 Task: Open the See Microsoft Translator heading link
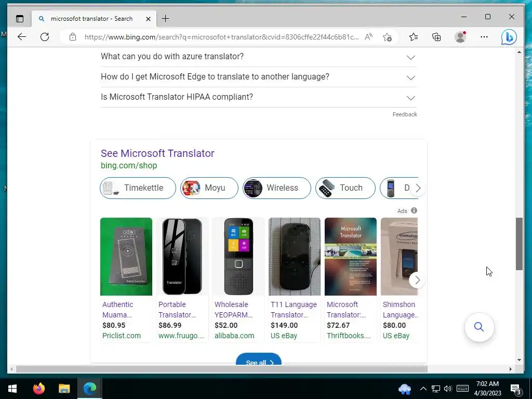point(157,153)
